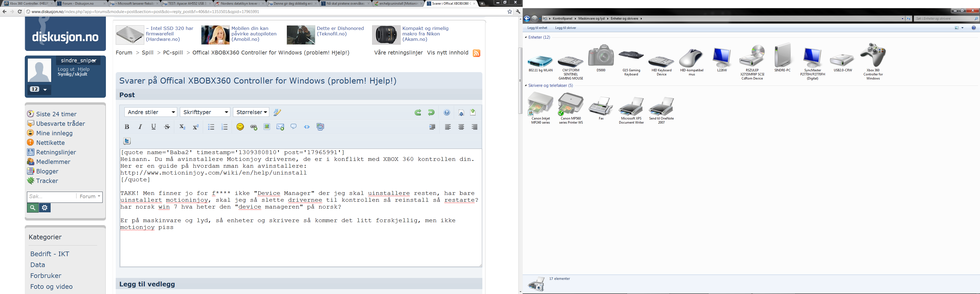Screen dimensions: 980x294
Task: Insert a quote bubble
Action: click(x=293, y=126)
